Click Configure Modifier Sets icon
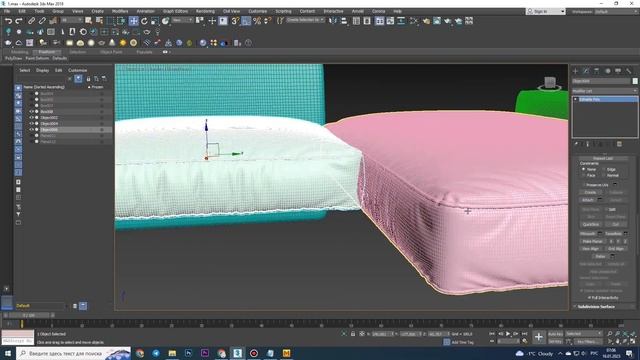Viewport: 640px width, 360px height. click(x=619, y=144)
